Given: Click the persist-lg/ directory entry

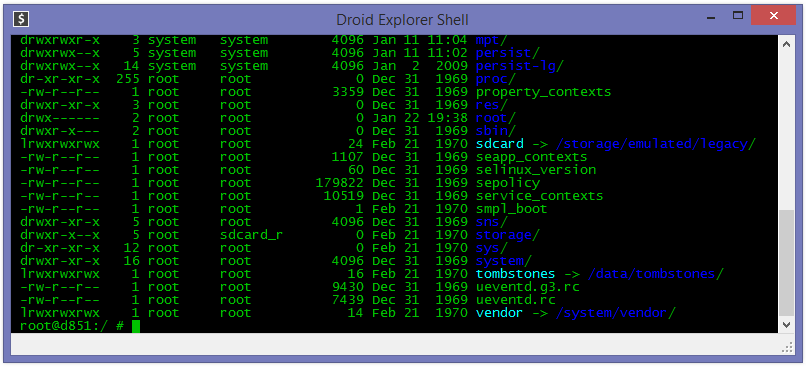Looking at the screenshot, I should click(520, 66).
